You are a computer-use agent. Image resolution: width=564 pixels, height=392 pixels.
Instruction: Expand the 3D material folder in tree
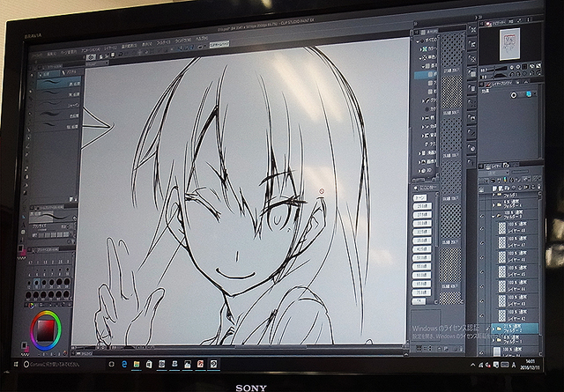pyautogui.click(x=419, y=171)
